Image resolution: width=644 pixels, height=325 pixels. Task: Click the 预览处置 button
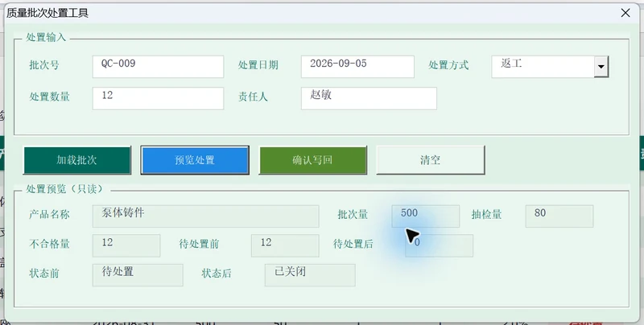tap(195, 160)
